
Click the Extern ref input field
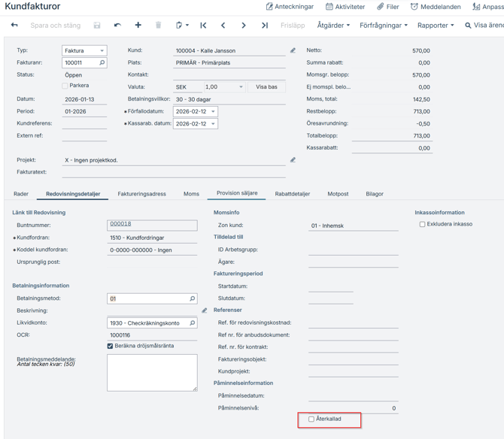tap(84, 136)
